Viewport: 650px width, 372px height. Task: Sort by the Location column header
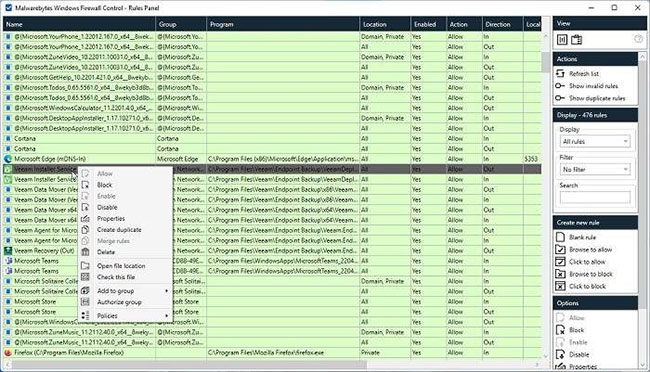tap(385, 24)
